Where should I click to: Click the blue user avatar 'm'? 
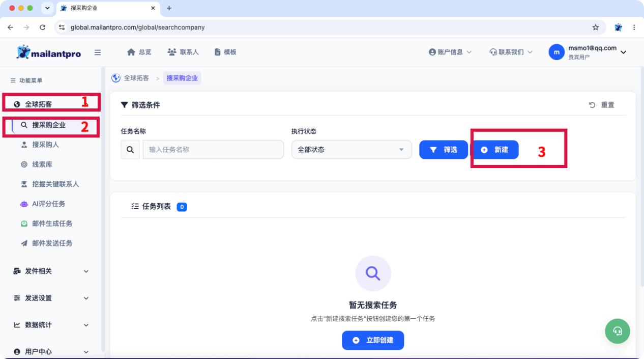point(557,52)
